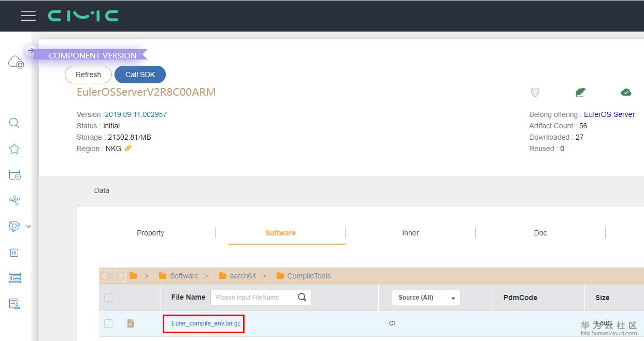This screenshot has width=644, height=341.
Task: Click the Data section label
Action: click(x=102, y=190)
